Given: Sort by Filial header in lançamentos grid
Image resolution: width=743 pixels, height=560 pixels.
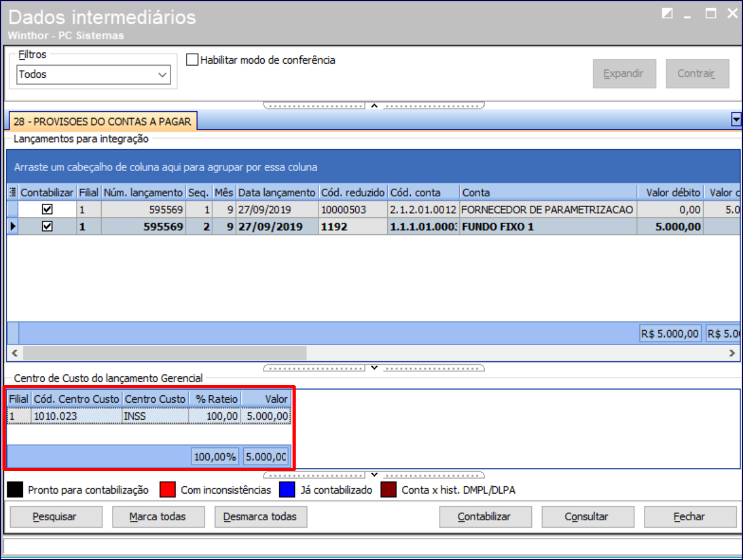Looking at the screenshot, I should click(88, 192).
